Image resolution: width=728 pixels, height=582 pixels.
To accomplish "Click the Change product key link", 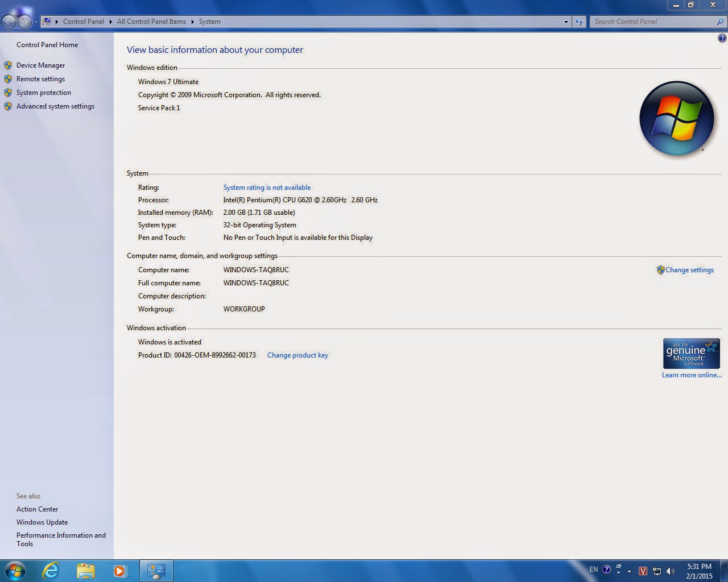I will (297, 355).
